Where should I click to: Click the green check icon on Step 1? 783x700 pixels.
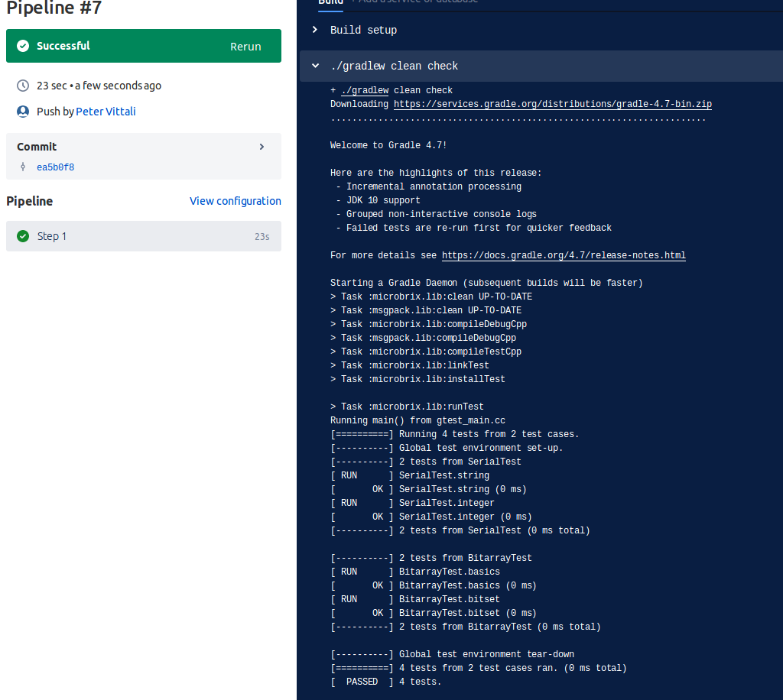(x=23, y=236)
